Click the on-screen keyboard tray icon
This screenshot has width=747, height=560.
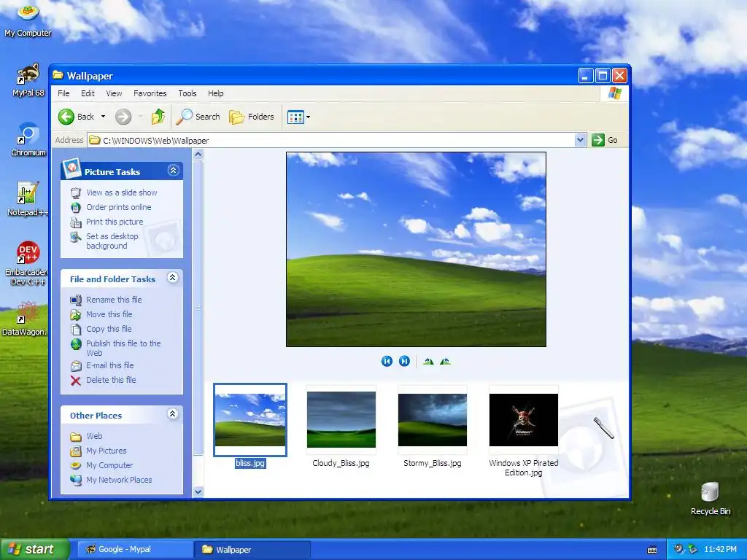tap(652, 550)
